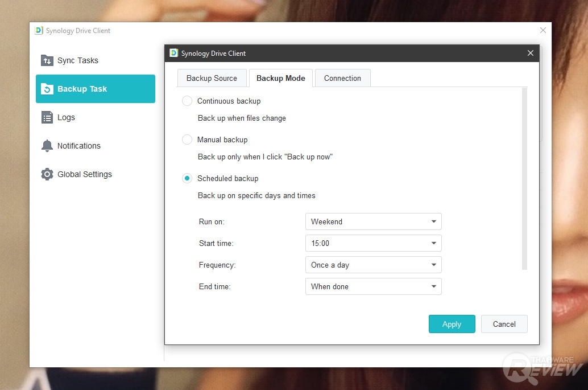Select the Manual backup option
Screen dimensions: 588x390
point(187,139)
